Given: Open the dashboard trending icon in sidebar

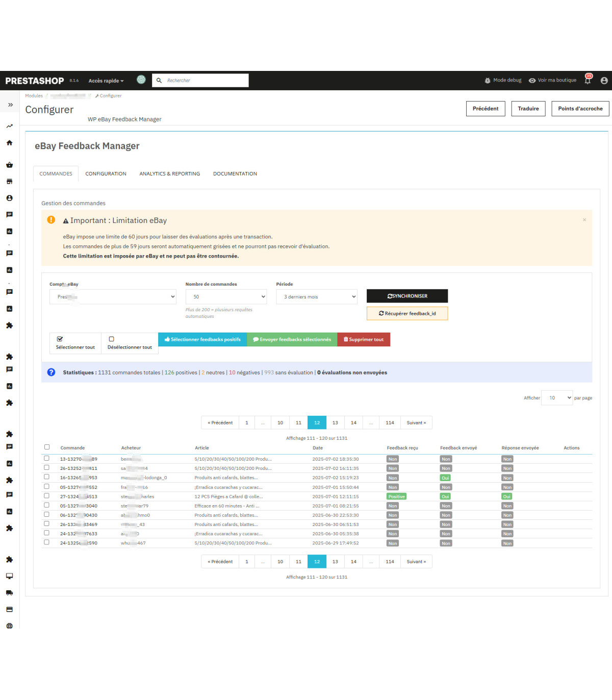Looking at the screenshot, I should coord(9,126).
